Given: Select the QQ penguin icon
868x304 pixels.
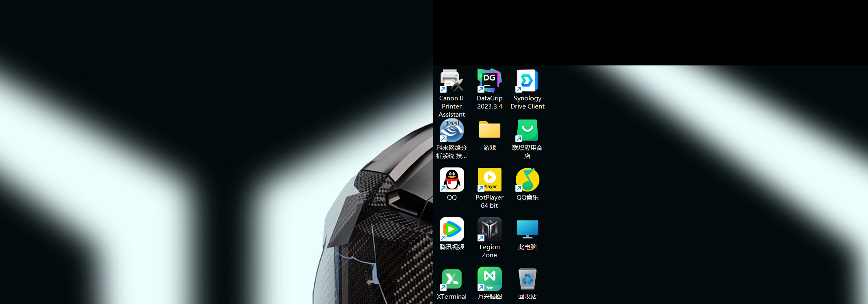Looking at the screenshot, I should point(451,180).
